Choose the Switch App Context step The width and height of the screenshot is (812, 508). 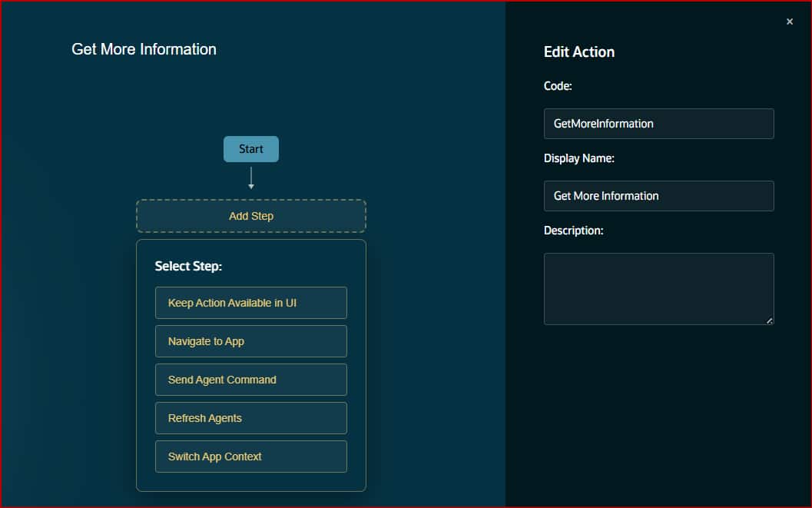pos(251,457)
